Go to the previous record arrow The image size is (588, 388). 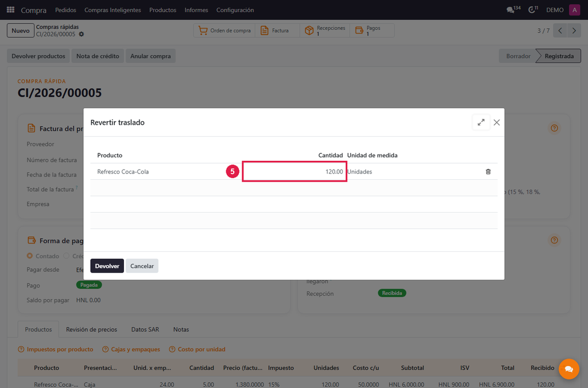[560, 31]
